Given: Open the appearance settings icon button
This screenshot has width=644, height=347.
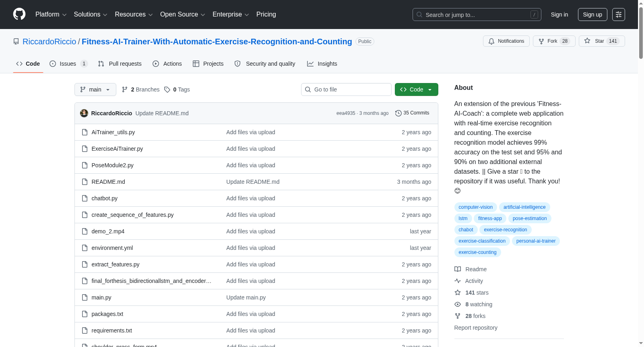Looking at the screenshot, I should [x=619, y=15].
